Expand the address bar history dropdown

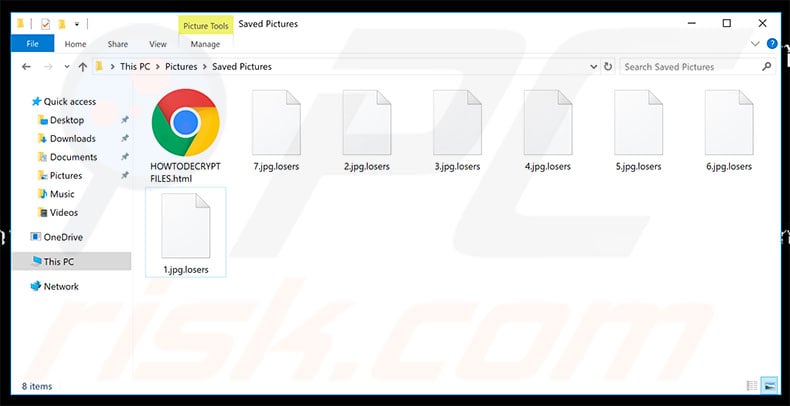(x=594, y=66)
